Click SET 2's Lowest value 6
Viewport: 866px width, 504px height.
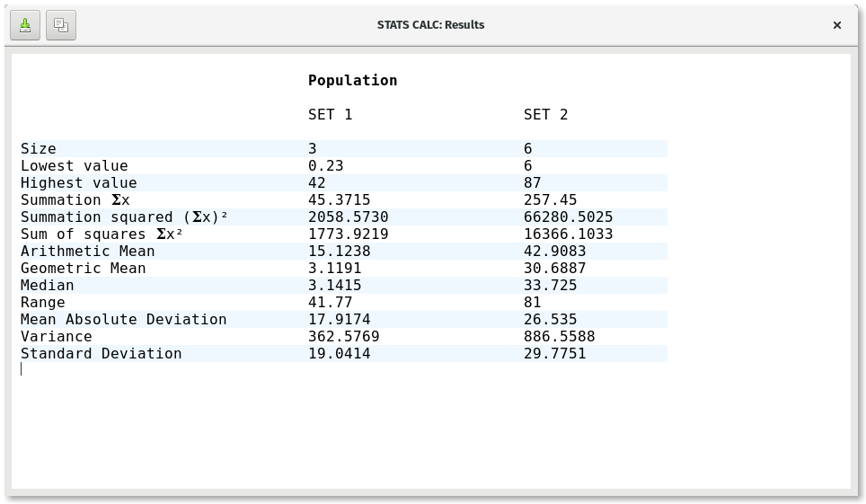[528, 166]
